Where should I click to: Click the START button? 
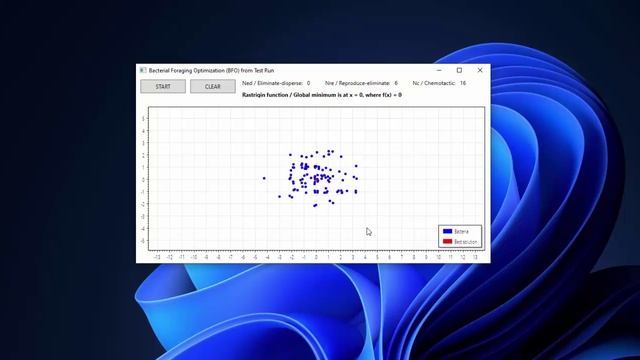coord(163,87)
